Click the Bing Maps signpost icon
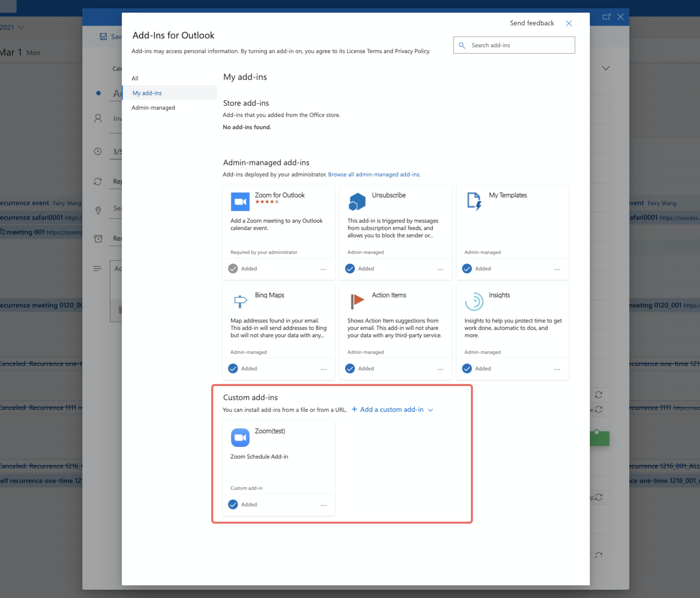700x598 pixels. tap(240, 301)
